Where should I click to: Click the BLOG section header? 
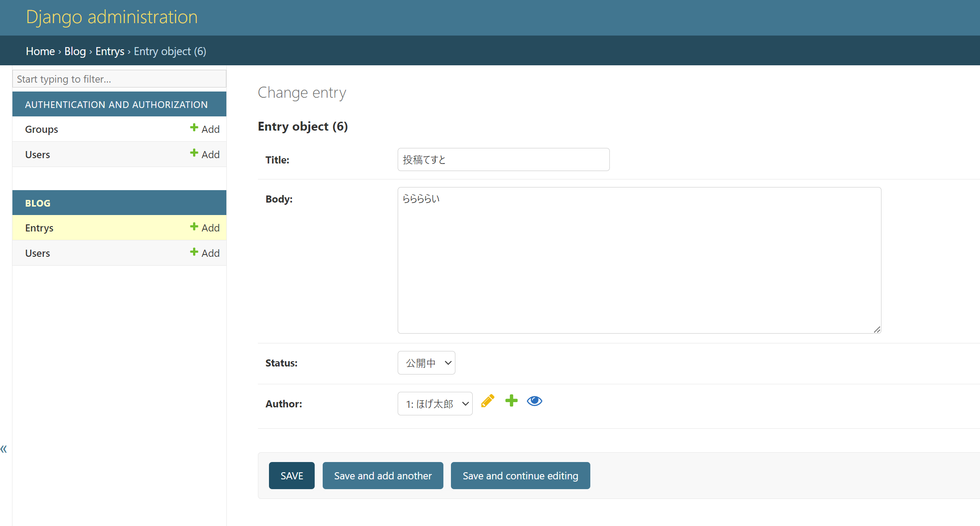[x=38, y=203]
